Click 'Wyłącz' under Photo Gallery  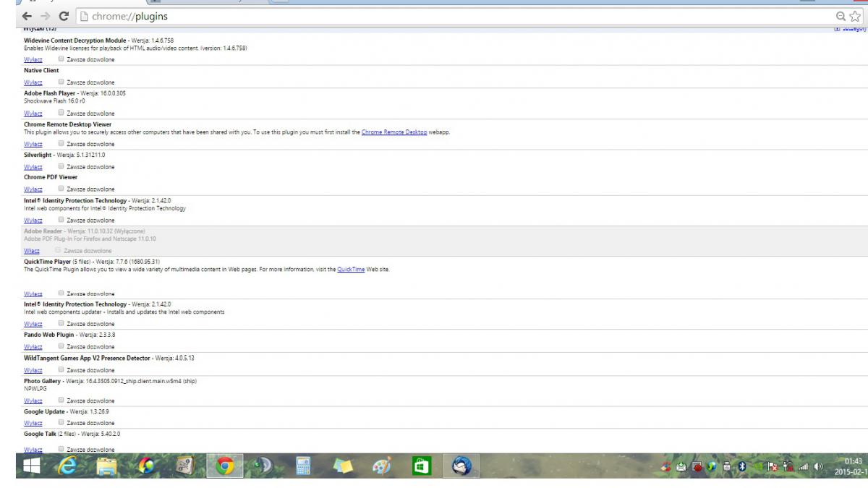pos(33,401)
